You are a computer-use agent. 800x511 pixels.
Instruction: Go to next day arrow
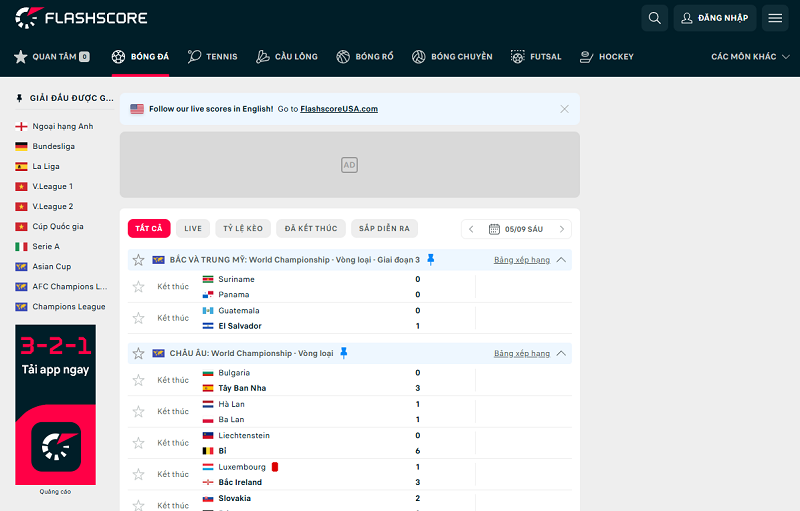(562, 229)
